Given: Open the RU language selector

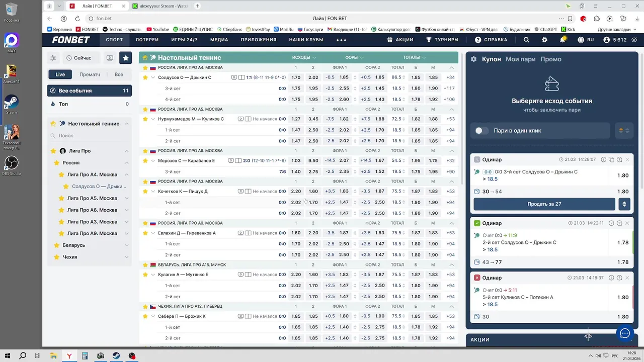Looking at the screenshot, I should click(x=586, y=40).
